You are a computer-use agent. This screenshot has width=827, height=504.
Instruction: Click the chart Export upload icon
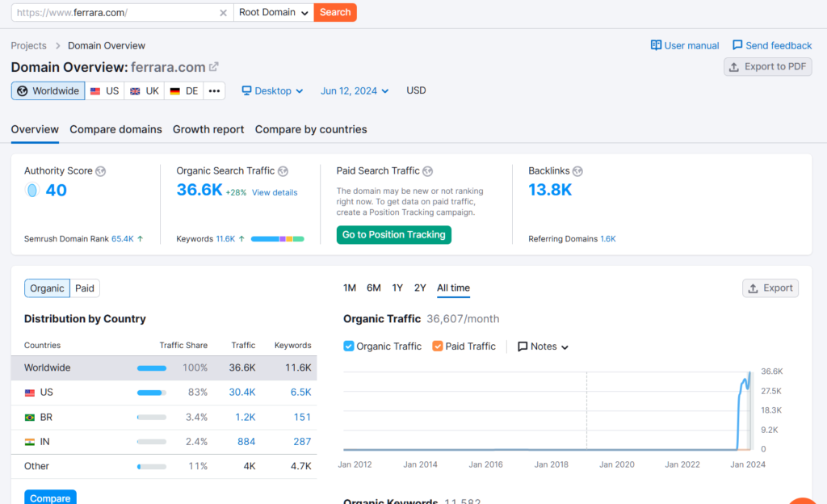(754, 288)
